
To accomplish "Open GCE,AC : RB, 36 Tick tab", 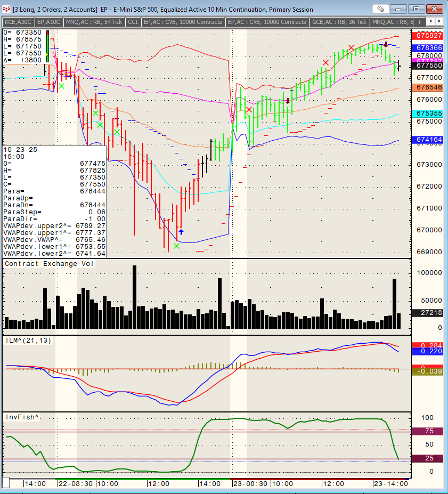I will tap(339, 22).
